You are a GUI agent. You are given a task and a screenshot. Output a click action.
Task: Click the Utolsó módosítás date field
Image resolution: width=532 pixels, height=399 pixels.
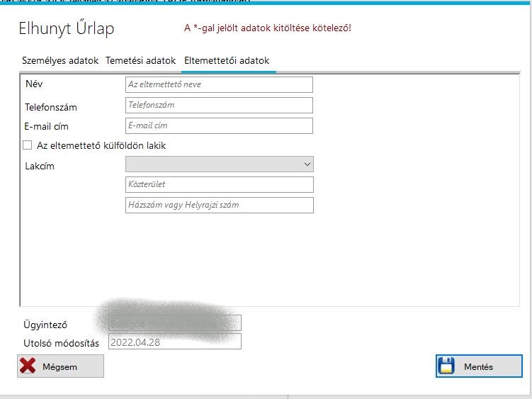point(174,342)
